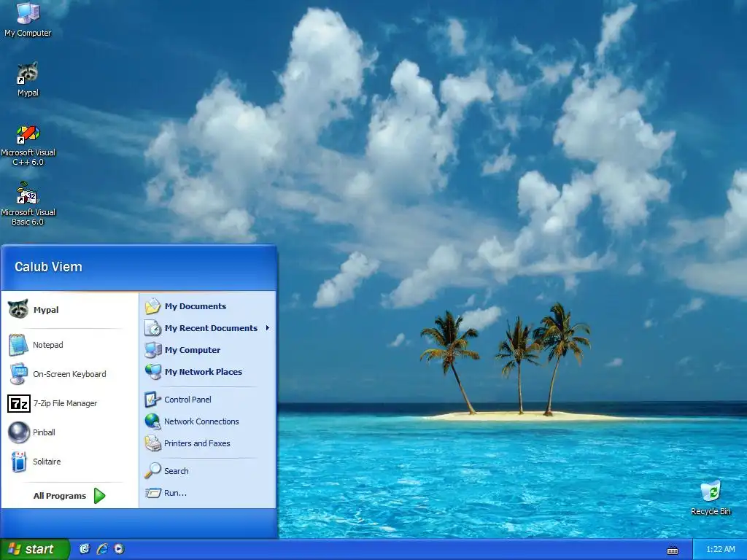Select the Mypal raccoon desktop shortcut
Image resolution: width=747 pixels, height=560 pixels.
pos(28,79)
